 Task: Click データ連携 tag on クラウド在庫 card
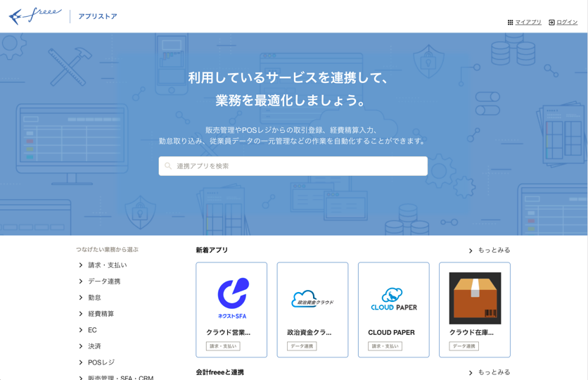point(464,346)
